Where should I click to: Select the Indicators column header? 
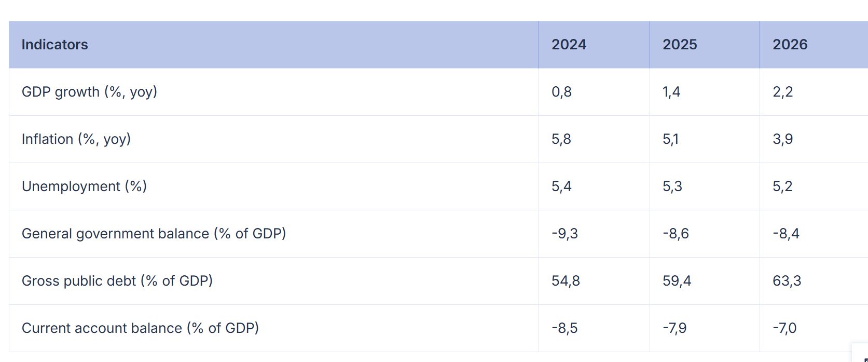pyautogui.click(x=54, y=45)
